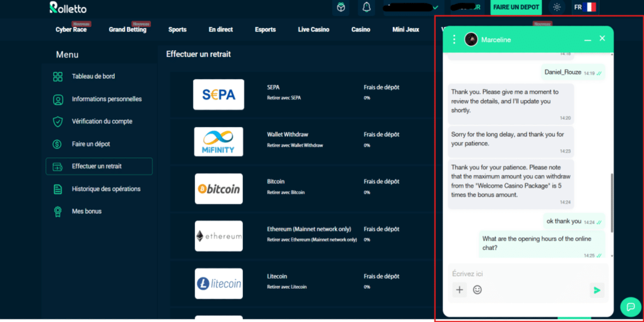Click the chat scrollbar thumb

pyautogui.click(x=612, y=203)
